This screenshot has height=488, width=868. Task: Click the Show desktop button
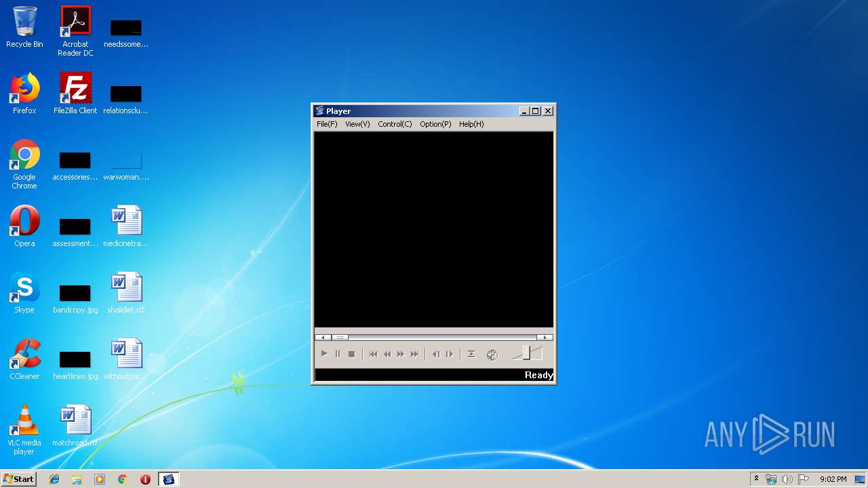click(x=861, y=479)
